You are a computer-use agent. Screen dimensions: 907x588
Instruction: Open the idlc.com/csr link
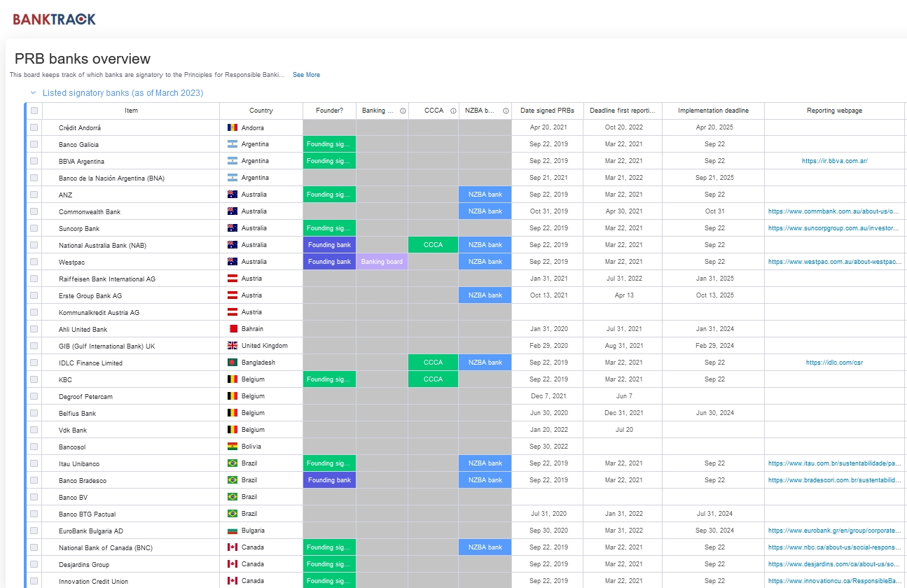[834, 363]
